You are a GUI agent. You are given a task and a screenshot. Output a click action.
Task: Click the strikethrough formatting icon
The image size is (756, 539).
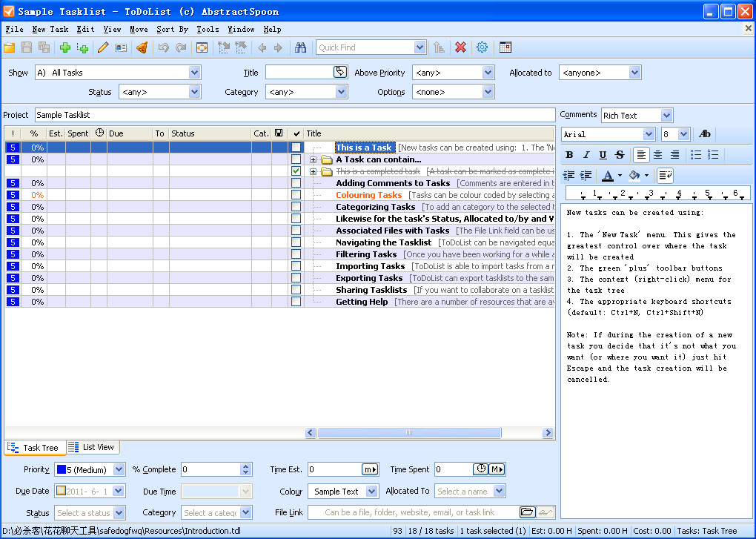click(620, 155)
